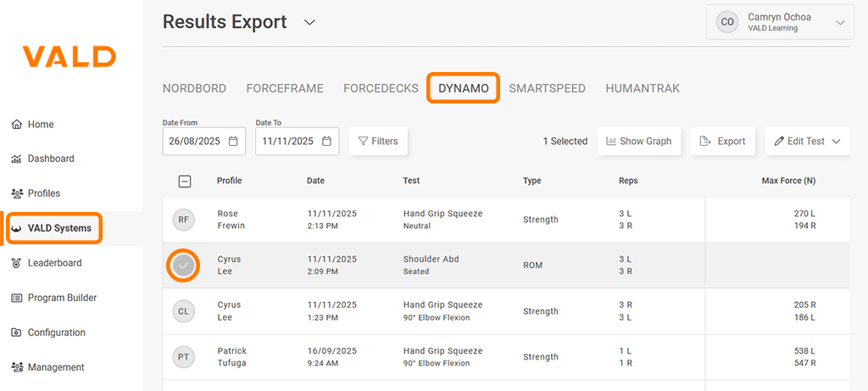Open the Date From calendar icon
This screenshot has width=868, height=391.
click(234, 142)
